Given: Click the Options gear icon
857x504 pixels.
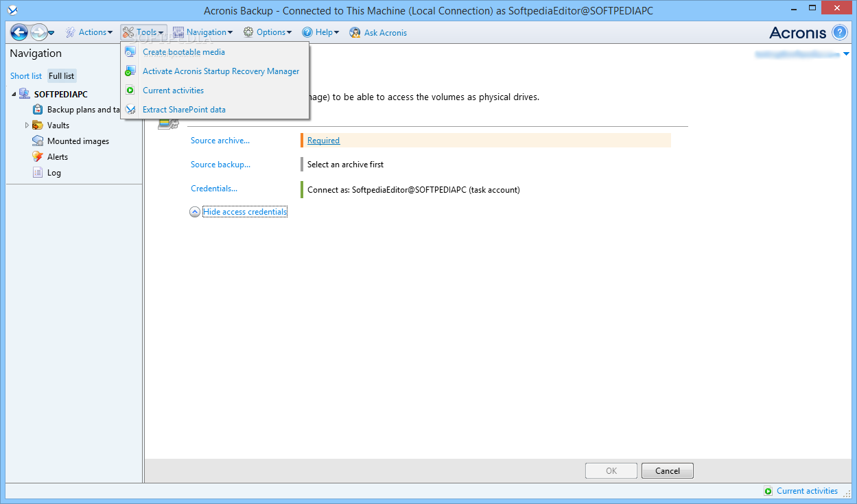Looking at the screenshot, I should 248,32.
